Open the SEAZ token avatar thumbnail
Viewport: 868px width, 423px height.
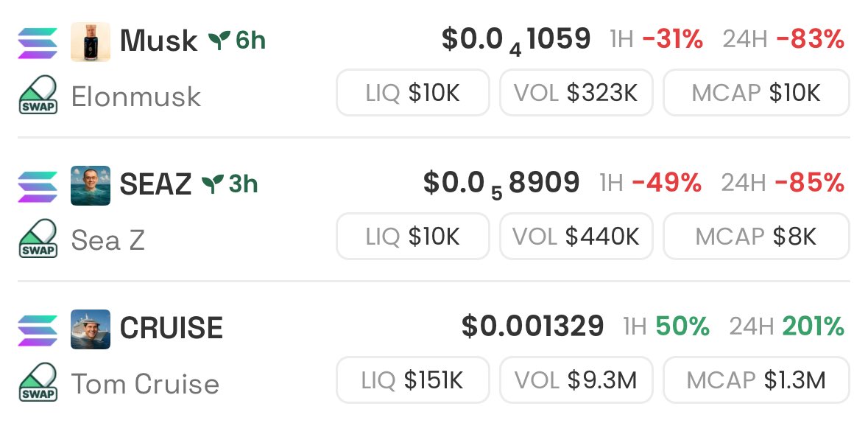91,186
